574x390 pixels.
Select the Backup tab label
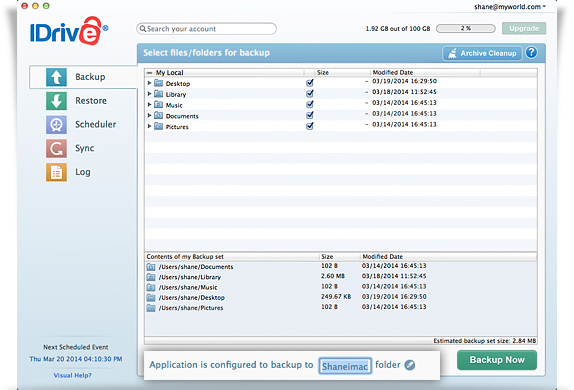90,77
